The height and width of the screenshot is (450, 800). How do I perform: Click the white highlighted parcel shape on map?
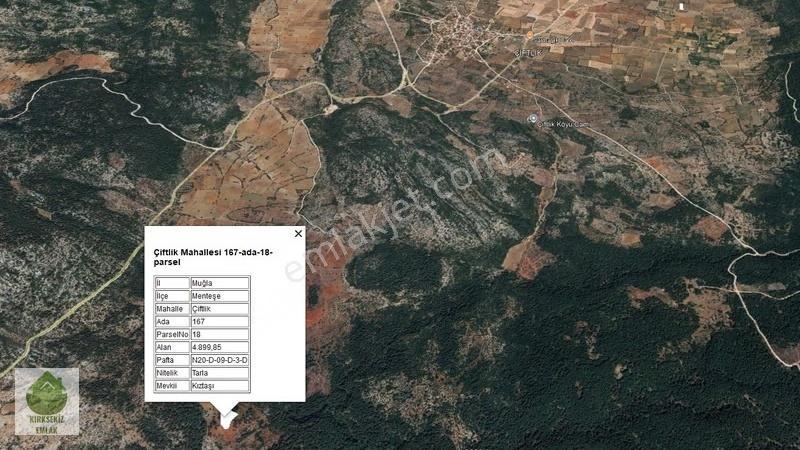click(227, 419)
